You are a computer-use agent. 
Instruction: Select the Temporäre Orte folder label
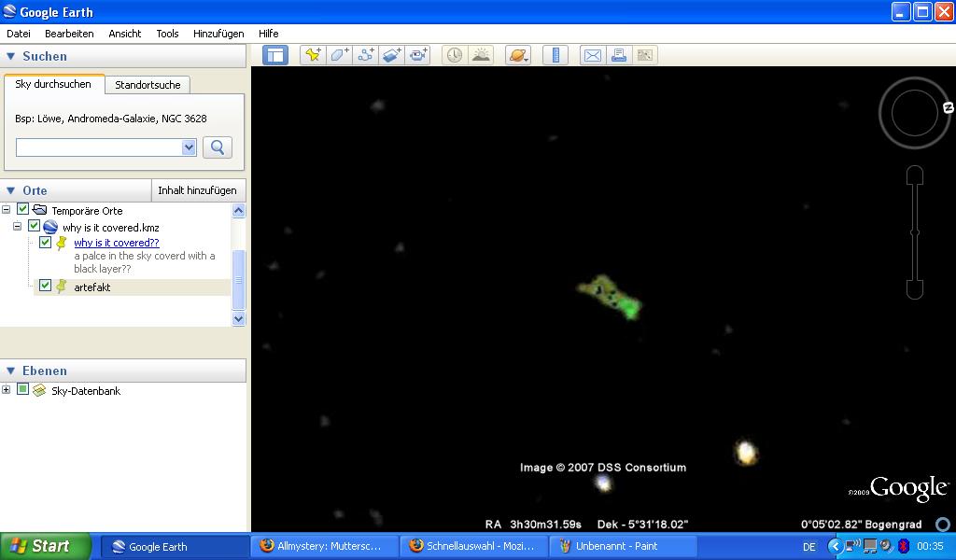point(87,211)
